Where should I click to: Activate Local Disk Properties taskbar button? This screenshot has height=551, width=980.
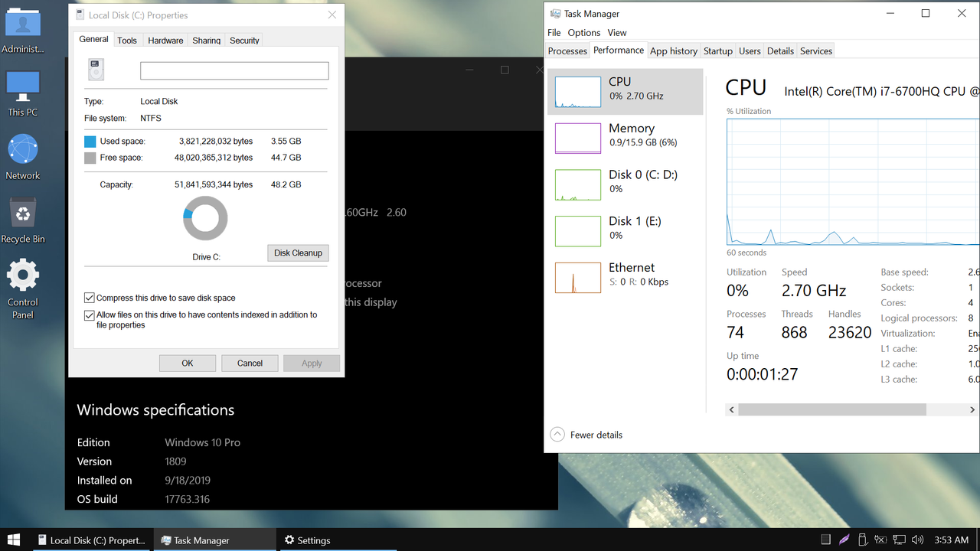[93, 540]
